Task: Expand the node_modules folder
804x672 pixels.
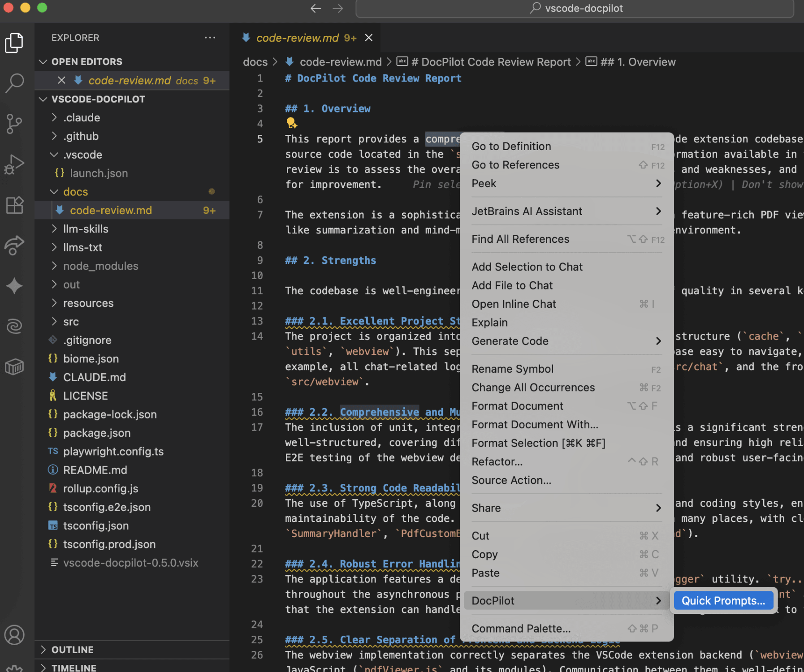Action: pyautogui.click(x=100, y=266)
